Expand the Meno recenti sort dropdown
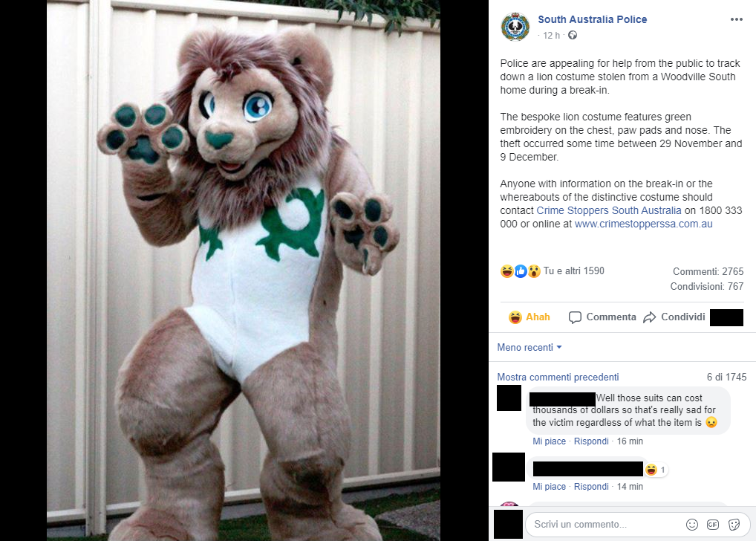The width and height of the screenshot is (756, 541). coord(529,348)
